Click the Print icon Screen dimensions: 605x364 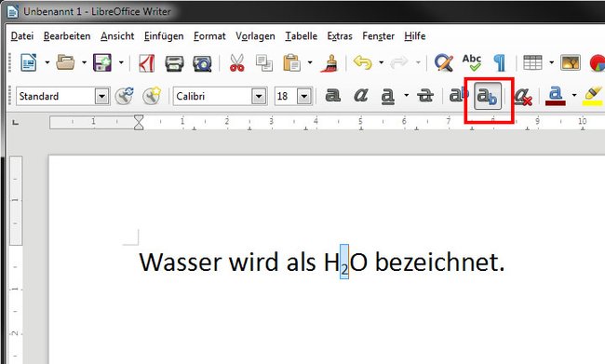pos(174,63)
